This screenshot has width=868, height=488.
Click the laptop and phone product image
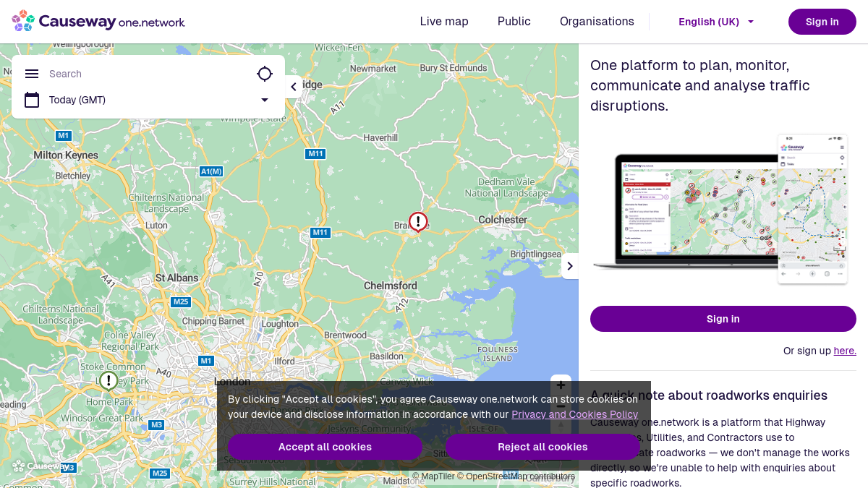click(720, 208)
